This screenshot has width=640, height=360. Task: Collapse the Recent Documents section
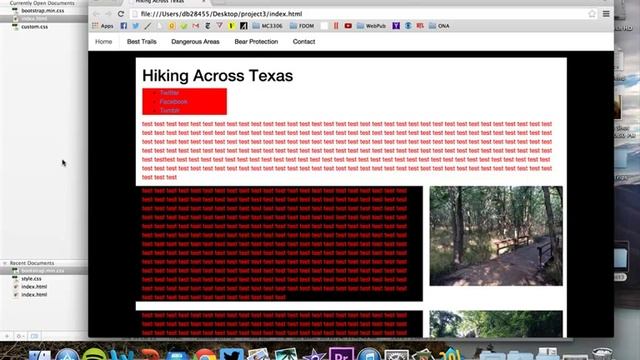(x=5, y=263)
